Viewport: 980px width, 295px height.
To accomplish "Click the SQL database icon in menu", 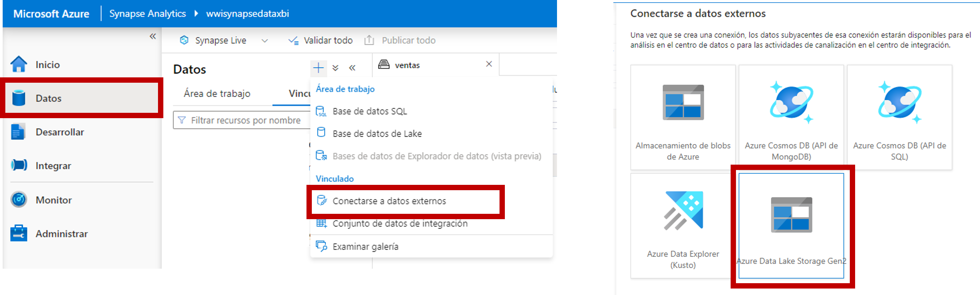I will tap(321, 111).
